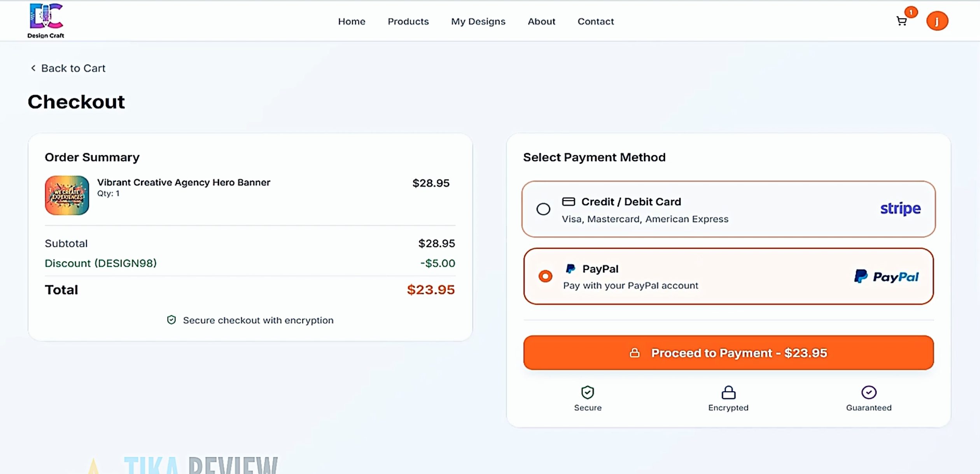Go to the Products page
The width and height of the screenshot is (980, 474).
408,22
